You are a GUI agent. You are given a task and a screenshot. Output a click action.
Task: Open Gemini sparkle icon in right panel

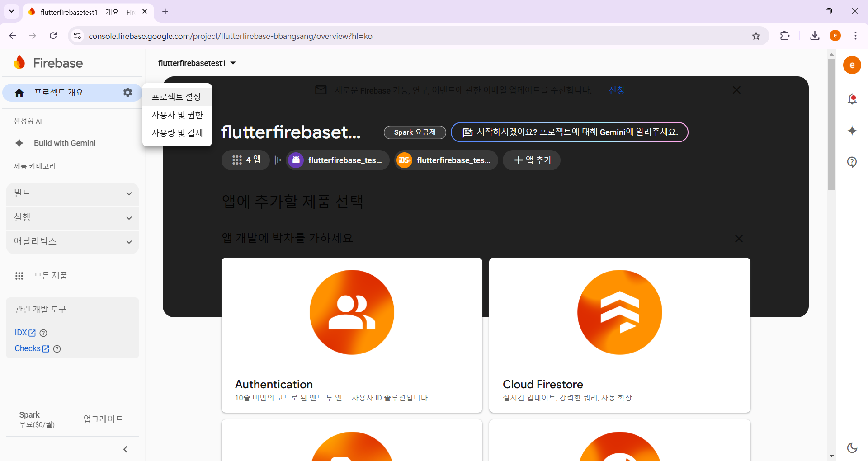pyautogui.click(x=852, y=131)
